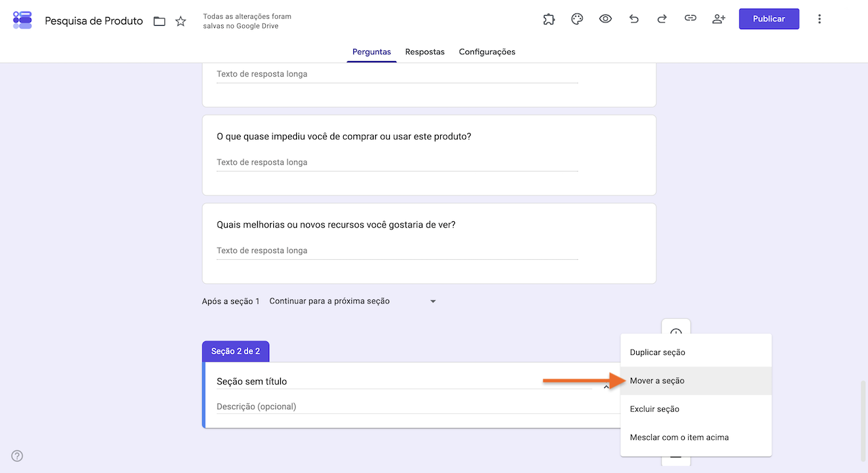Image resolution: width=868 pixels, height=473 pixels.
Task: Copy the respondent link icon
Action: pyautogui.click(x=690, y=19)
